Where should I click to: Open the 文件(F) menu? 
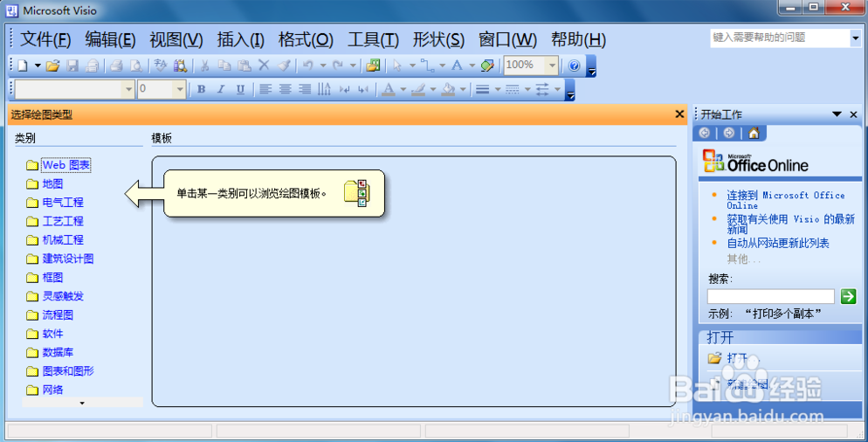pyautogui.click(x=45, y=39)
